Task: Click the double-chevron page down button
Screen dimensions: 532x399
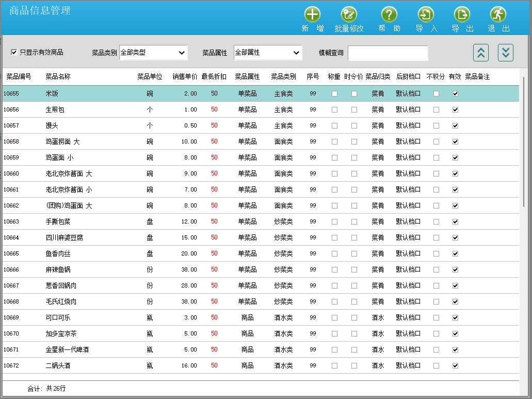Action: coord(505,53)
